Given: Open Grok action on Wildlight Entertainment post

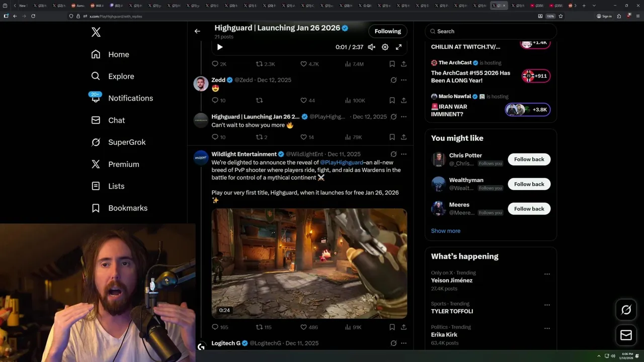Looking at the screenshot, I should (x=393, y=154).
